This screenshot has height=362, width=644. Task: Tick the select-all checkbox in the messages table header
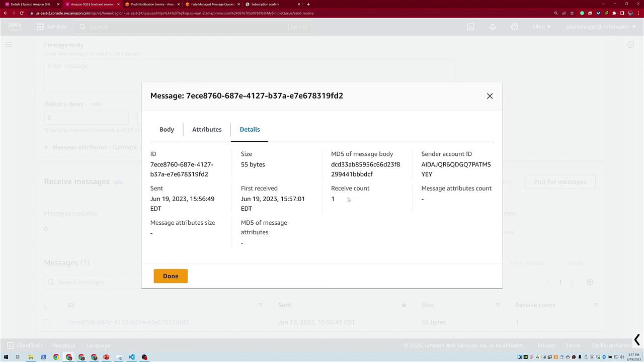coord(47,305)
